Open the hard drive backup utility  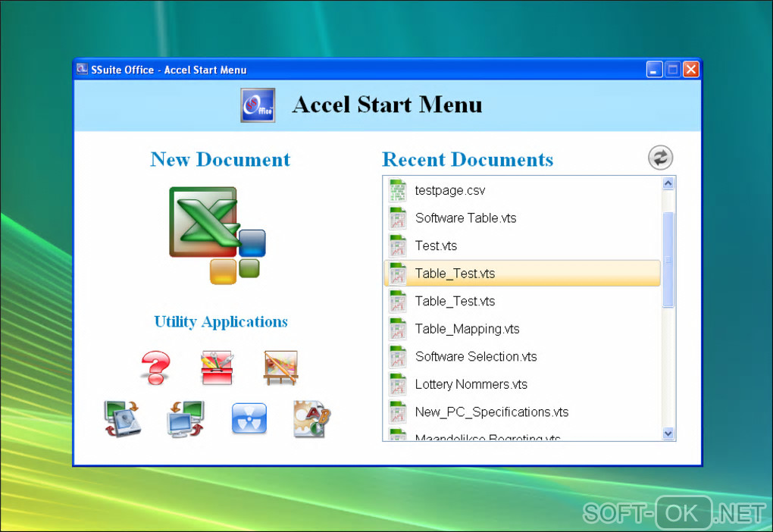[x=123, y=419]
